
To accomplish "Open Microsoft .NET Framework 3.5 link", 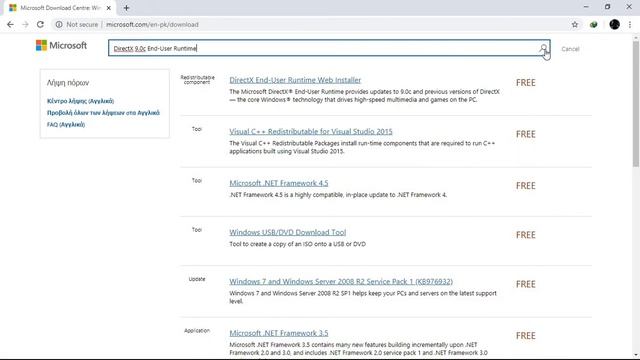I will coord(279,333).
